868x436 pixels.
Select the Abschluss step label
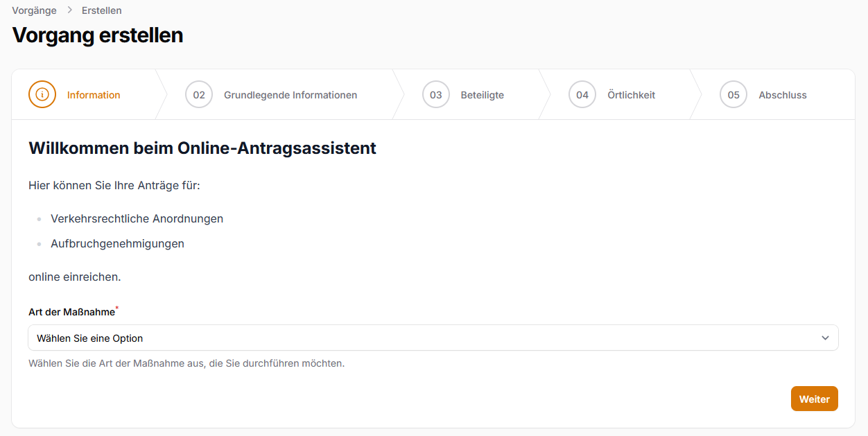pyautogui.click(x=783, y=95)
